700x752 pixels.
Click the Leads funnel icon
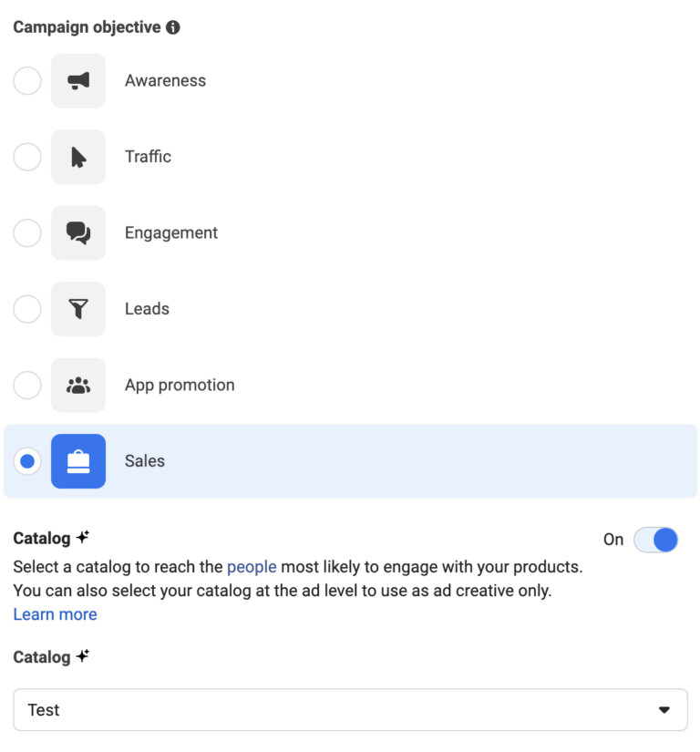(x=78, y=309)
